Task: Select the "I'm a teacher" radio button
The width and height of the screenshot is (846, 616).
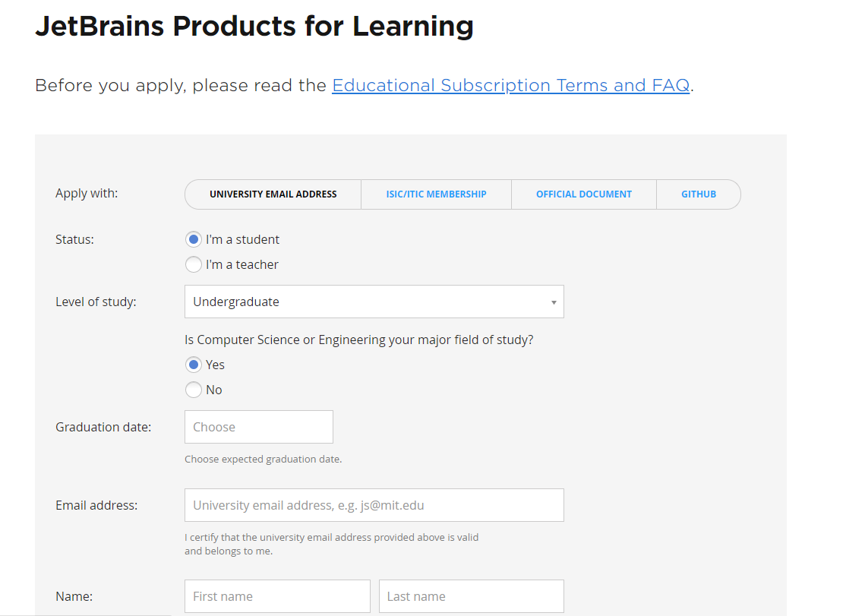Action: [194, 264]
